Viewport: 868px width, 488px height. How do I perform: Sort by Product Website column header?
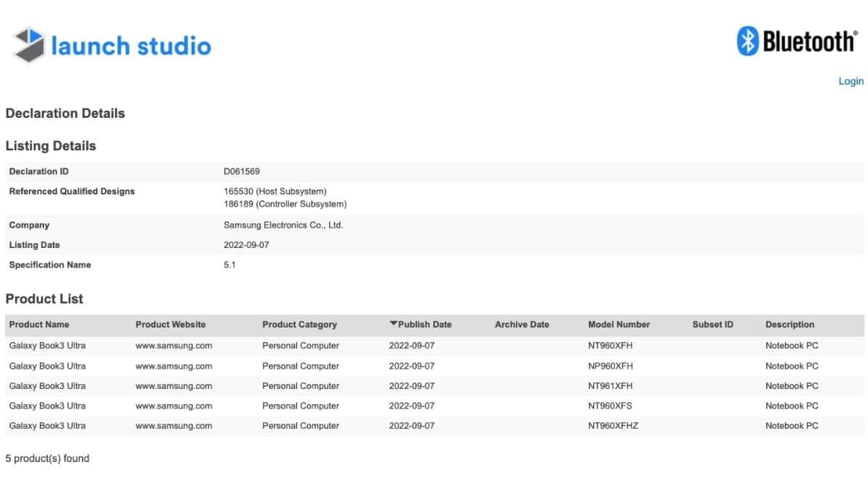(x=171, y=325)
